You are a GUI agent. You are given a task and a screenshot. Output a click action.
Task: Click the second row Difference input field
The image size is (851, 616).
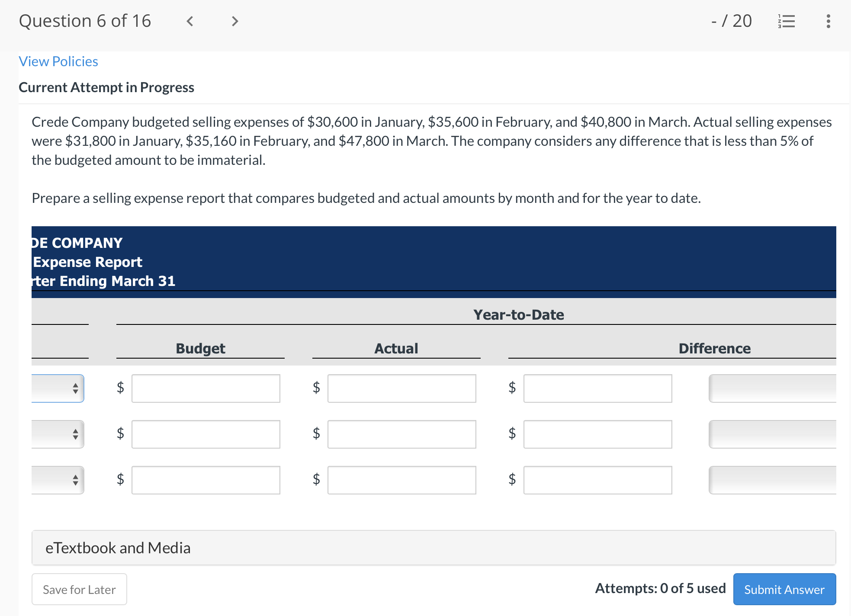pyautogui.click(x=597, y=434)
